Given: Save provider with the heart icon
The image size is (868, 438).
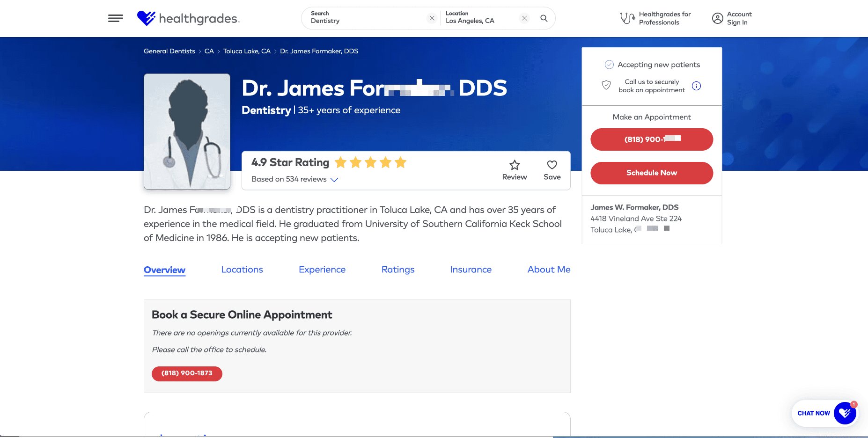Looking at the screenshot, I should 552,165.
